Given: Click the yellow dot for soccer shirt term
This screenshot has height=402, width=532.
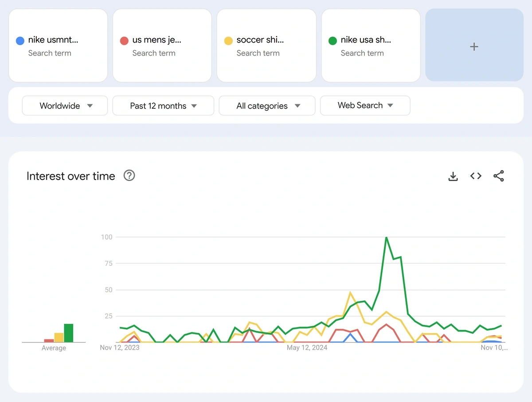Looking at the screenshot, I should 228,40.
